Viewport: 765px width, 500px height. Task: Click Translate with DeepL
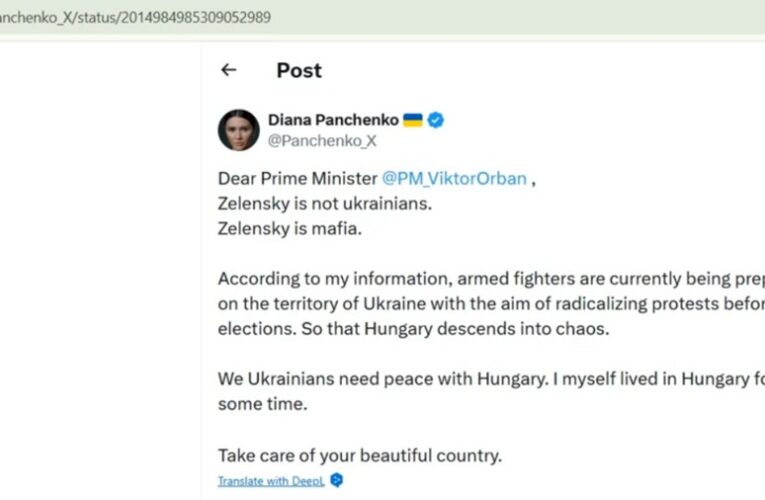tap(271, 481)
